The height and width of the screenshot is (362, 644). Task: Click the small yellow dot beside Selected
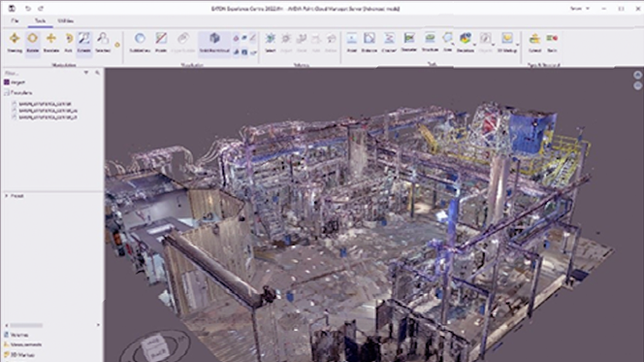(117, 45)
